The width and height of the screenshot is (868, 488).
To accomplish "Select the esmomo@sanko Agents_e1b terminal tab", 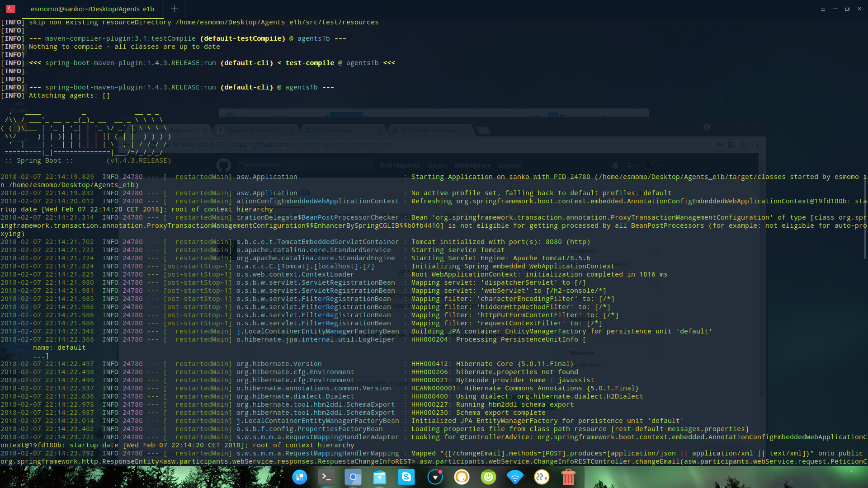I will coord(92,9).
